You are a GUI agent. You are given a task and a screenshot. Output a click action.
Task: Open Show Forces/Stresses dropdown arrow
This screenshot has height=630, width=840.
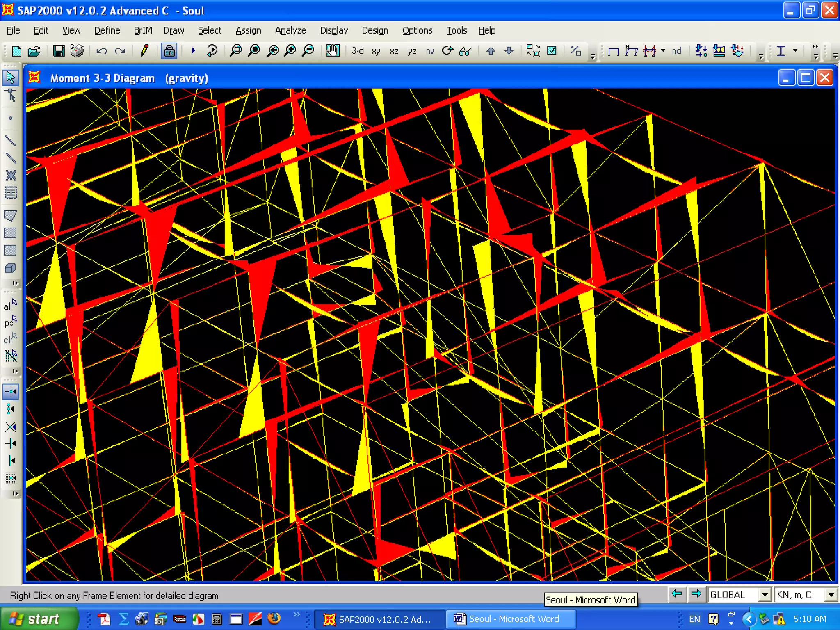(x=663, y=51)
